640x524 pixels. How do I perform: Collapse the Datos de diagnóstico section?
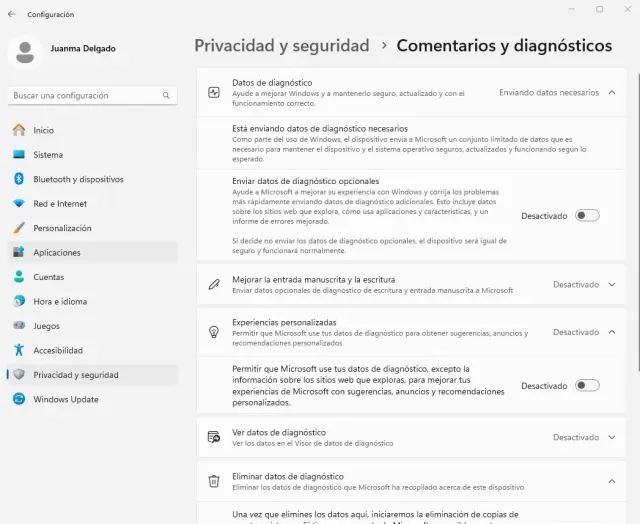click(x=611, y=92)
